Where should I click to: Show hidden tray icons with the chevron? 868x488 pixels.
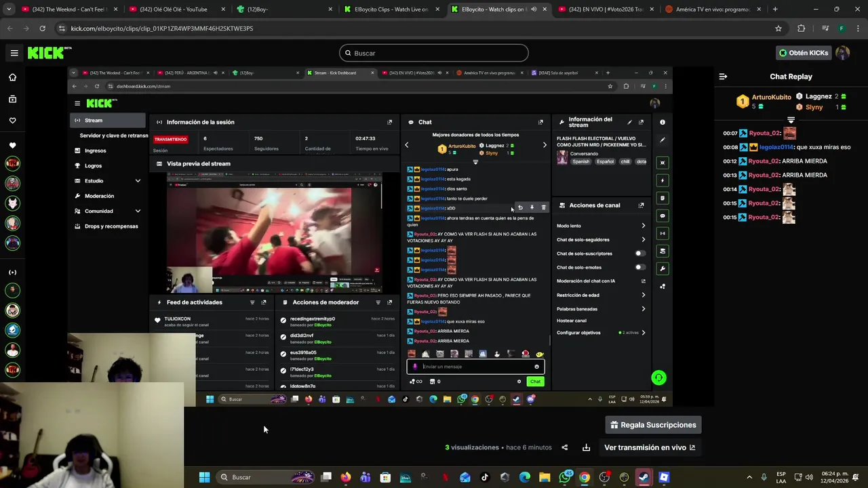tap(749, 477)
